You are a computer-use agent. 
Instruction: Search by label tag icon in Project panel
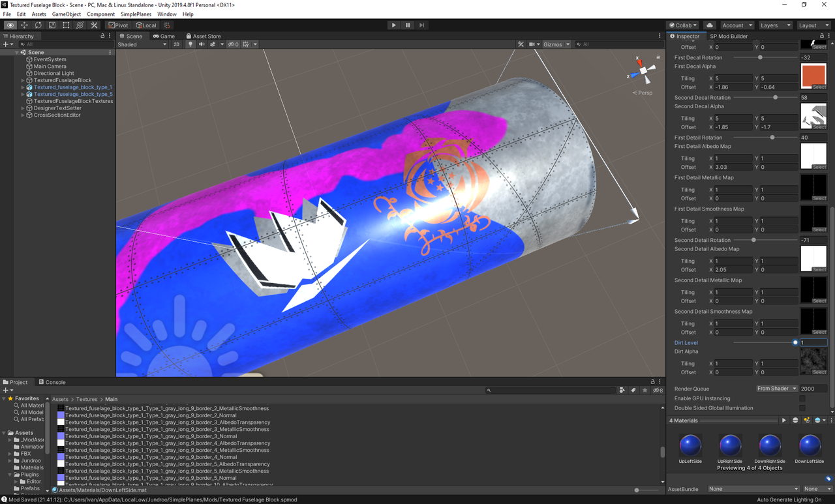tap(633, 390)
